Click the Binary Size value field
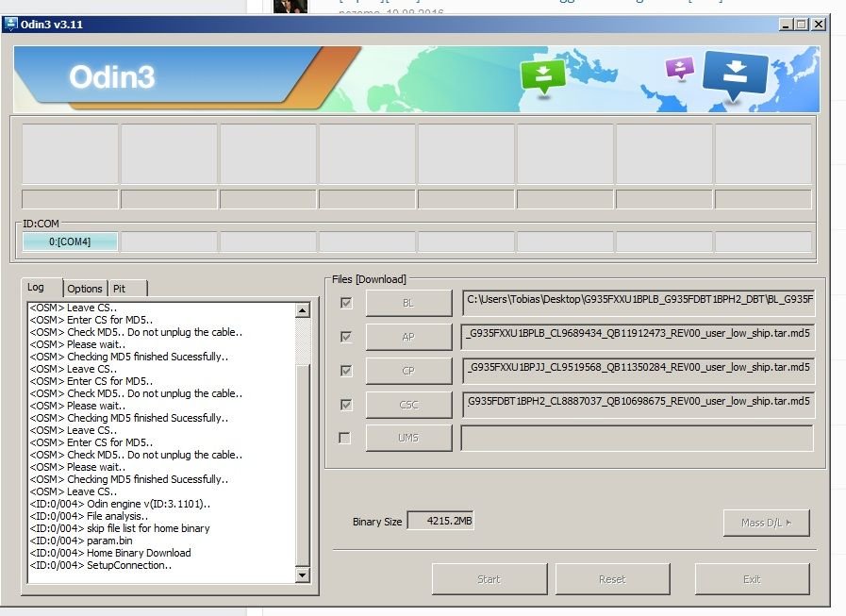 440,521
